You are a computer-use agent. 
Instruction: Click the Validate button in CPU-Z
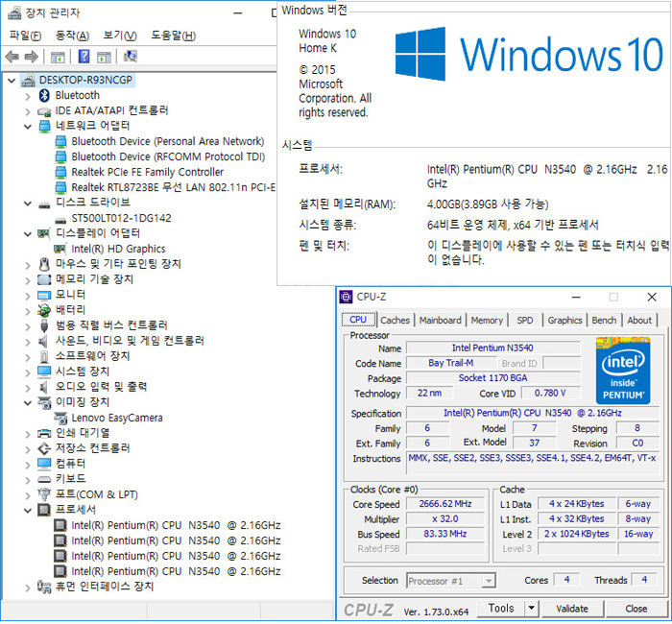click(572, 610)
